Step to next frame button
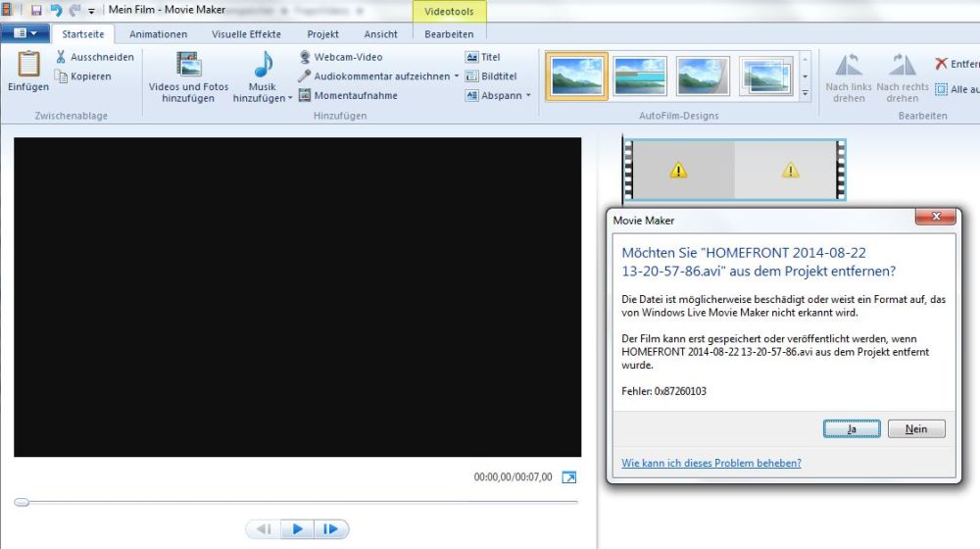This screenshot has height=549, width=980. [x=330, y=529]
